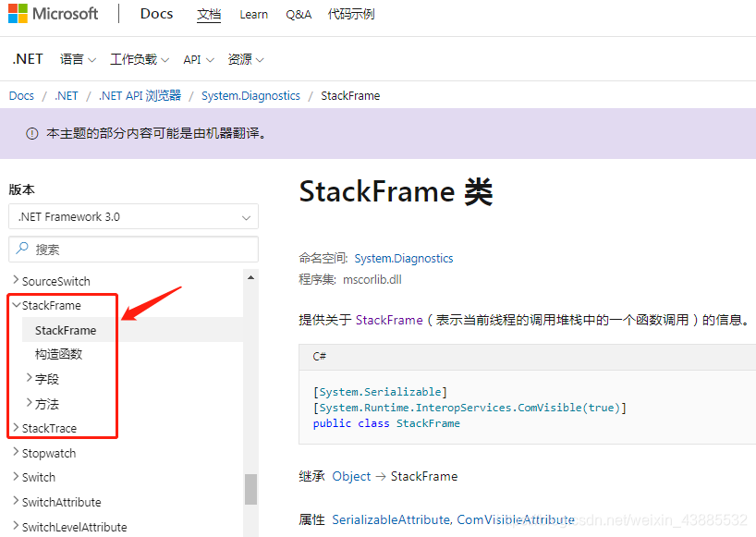Screen dimensions: 756x537
Task: Open the Q&A section
Action: [x=298, y=14]
